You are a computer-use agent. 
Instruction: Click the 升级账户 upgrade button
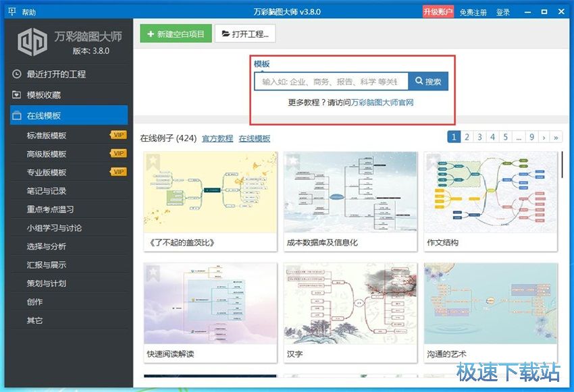pos(438,12)
